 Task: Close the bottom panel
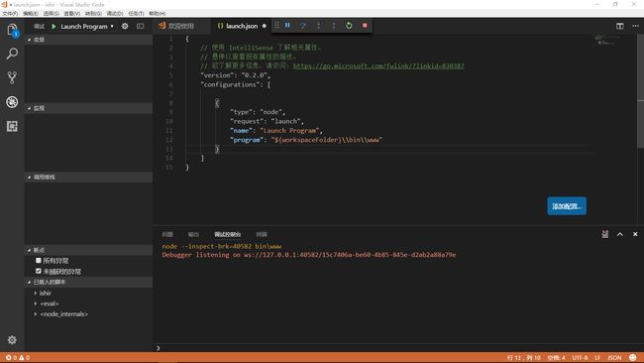point(635,234)
